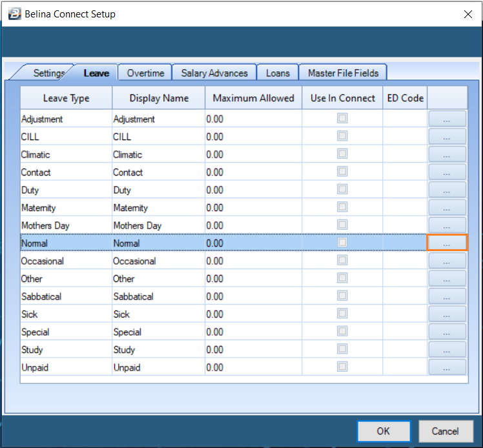Viewport: 483px width, 448px height.
Task: Check Use In Connect for Climatic
Action: coord(342,154)
